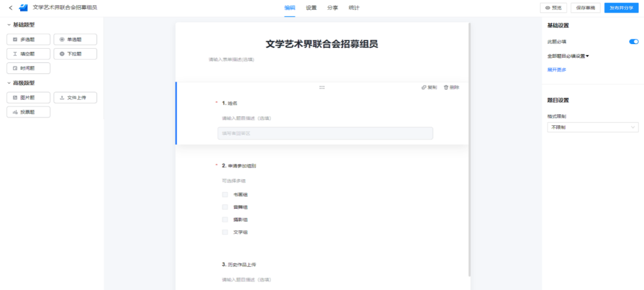Viewport: 644px width, 290px height.
Task: Add a 下拉题 (dropdown) question
Action: pyautogui.click(x=75, y=54)
